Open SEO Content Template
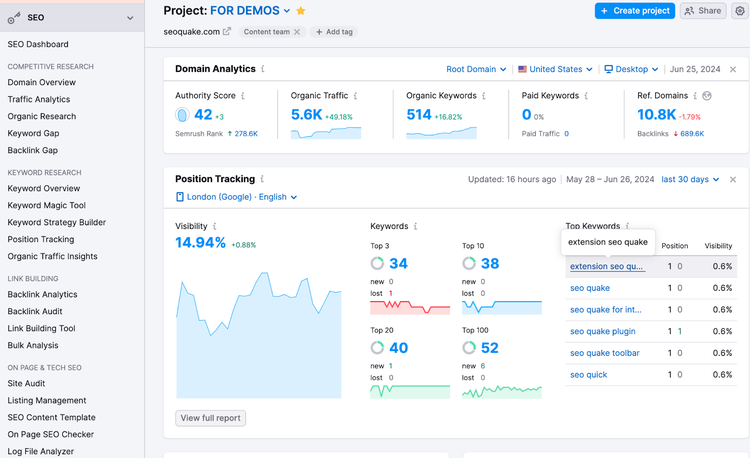 (51, 417)
